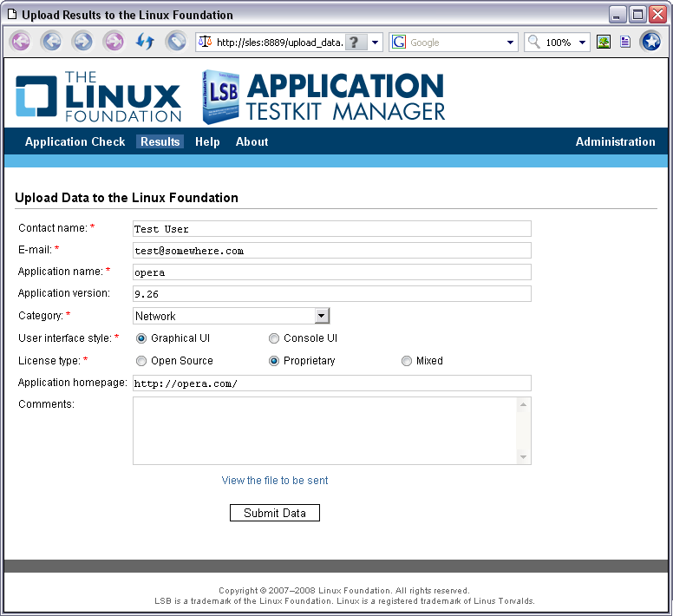Click the Linux Foundation logo

[x=98, y=96]
